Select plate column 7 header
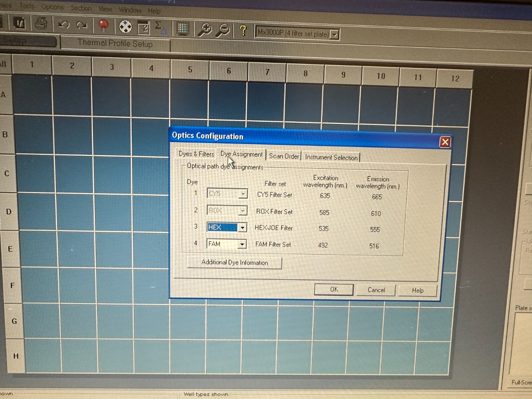The width and height of the screenshot is (532, 399). 267,72
